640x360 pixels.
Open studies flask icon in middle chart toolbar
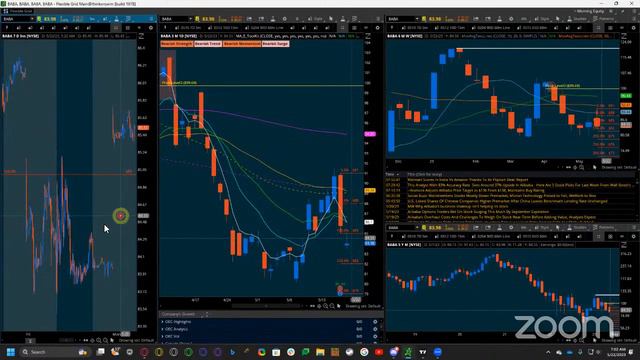tap(343, 19)
